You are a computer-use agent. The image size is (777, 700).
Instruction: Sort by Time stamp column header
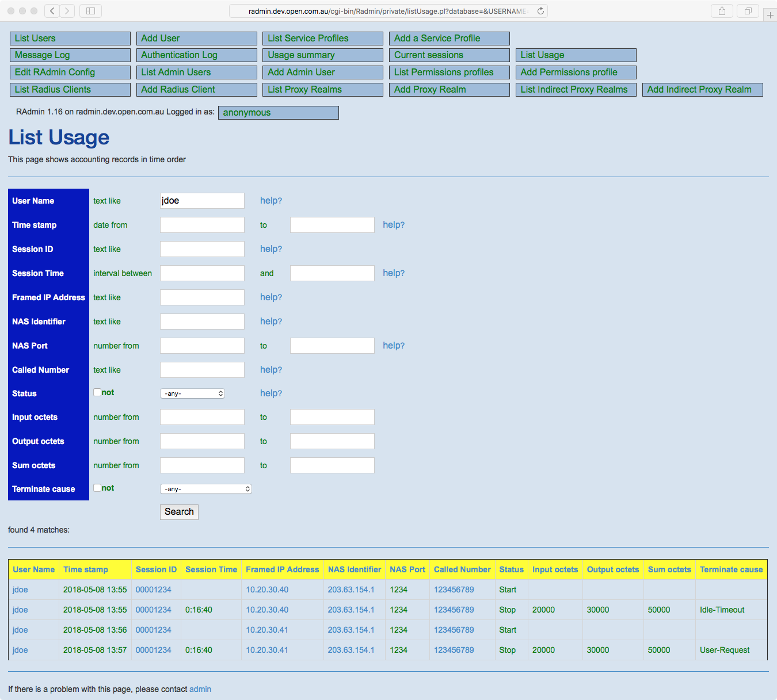tap(86, 569)
